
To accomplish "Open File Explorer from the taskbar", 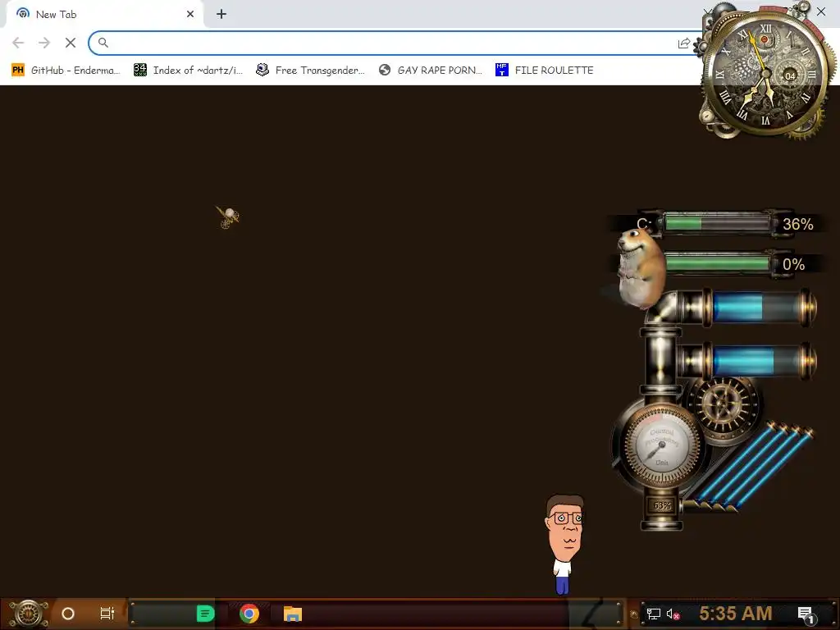I will pyautogui.click(x=293, y=614).
